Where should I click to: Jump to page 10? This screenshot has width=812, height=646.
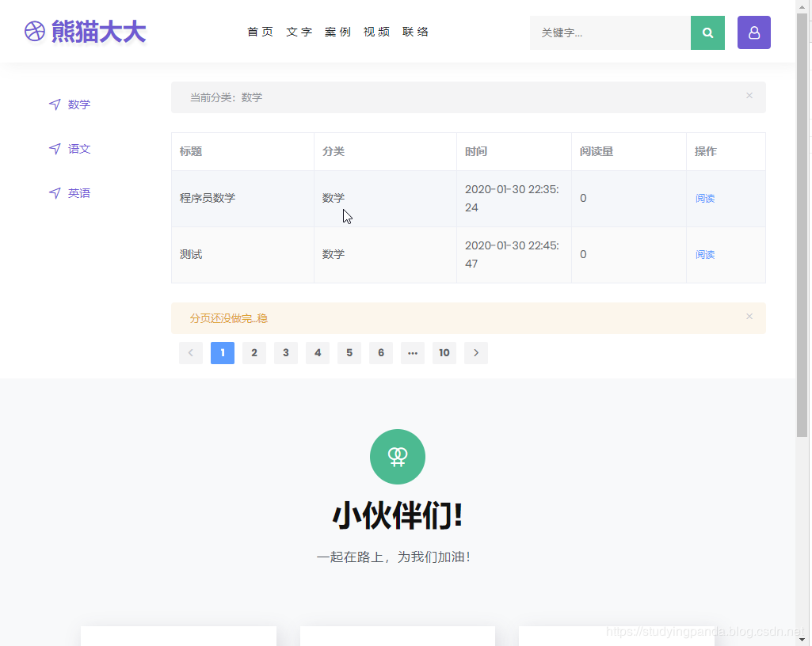tap(444, 352)
